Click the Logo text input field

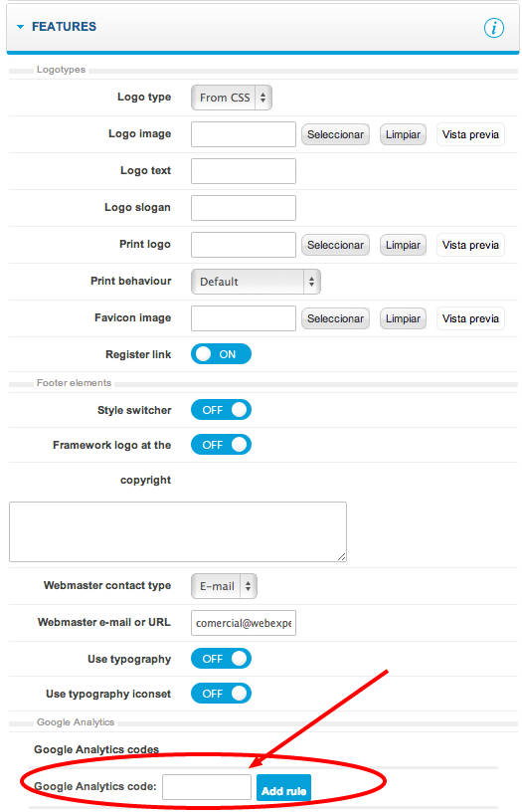(x=244, y=171)
